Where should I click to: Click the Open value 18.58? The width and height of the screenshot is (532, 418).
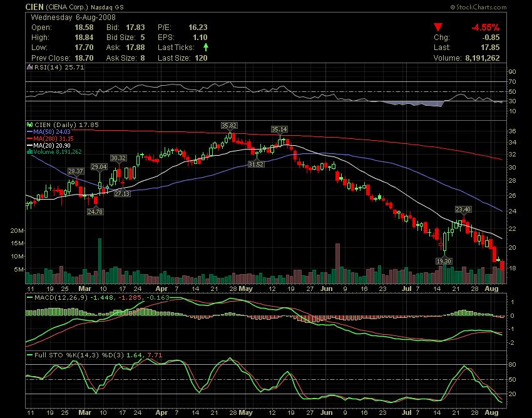(x=84, y=28)
